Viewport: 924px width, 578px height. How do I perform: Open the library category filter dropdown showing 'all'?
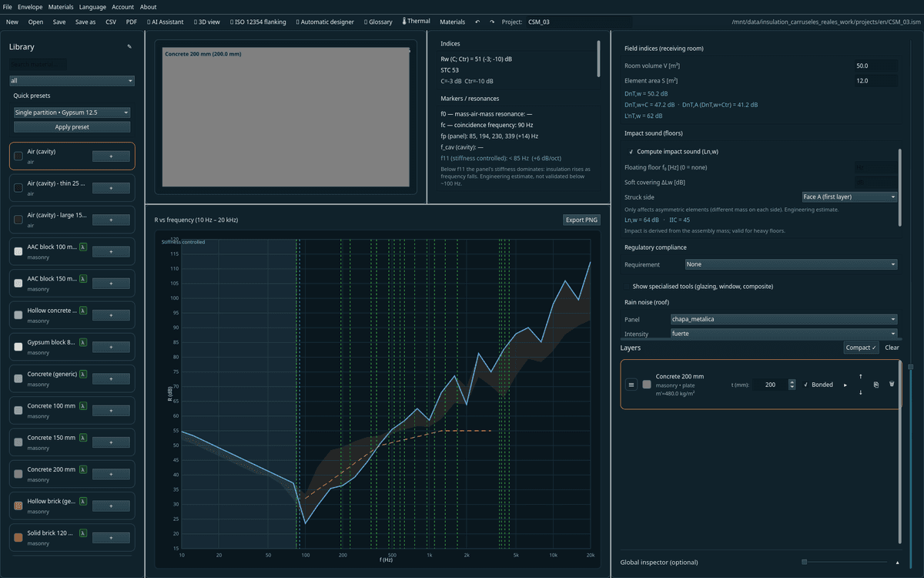(x=72, y=80)
